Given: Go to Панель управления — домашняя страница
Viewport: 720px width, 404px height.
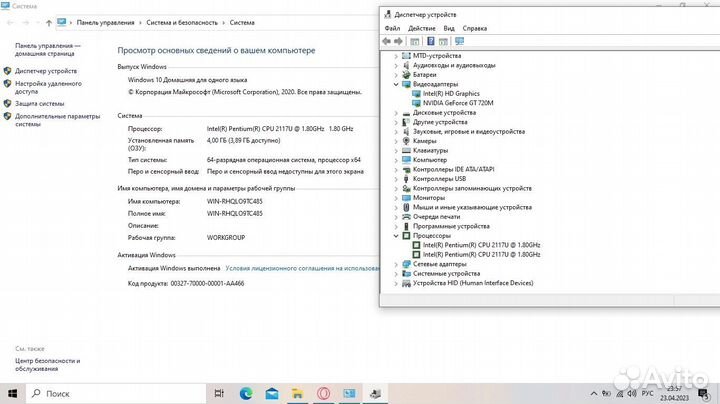Looking at the screenshot, I should pyautogui.click(x=48, y=50).
